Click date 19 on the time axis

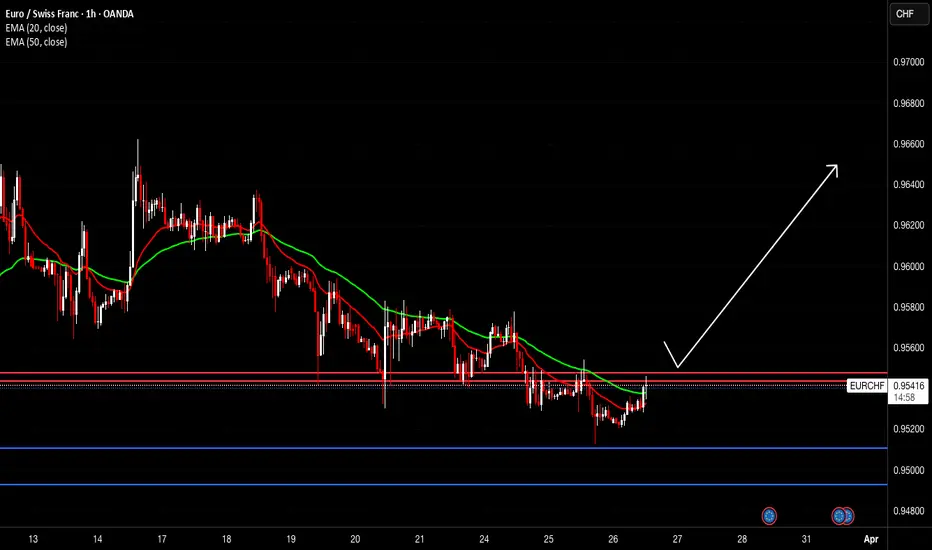[291, 539]
